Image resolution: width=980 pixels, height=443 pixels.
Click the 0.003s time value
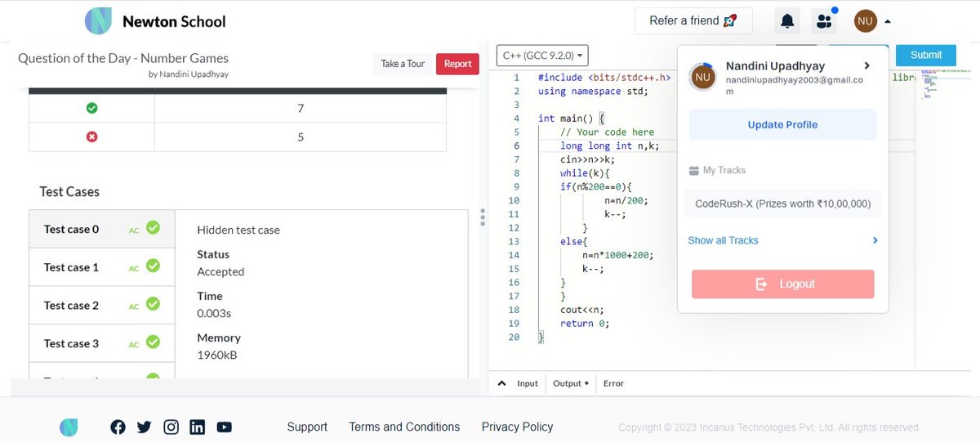[x=214, y=313]
